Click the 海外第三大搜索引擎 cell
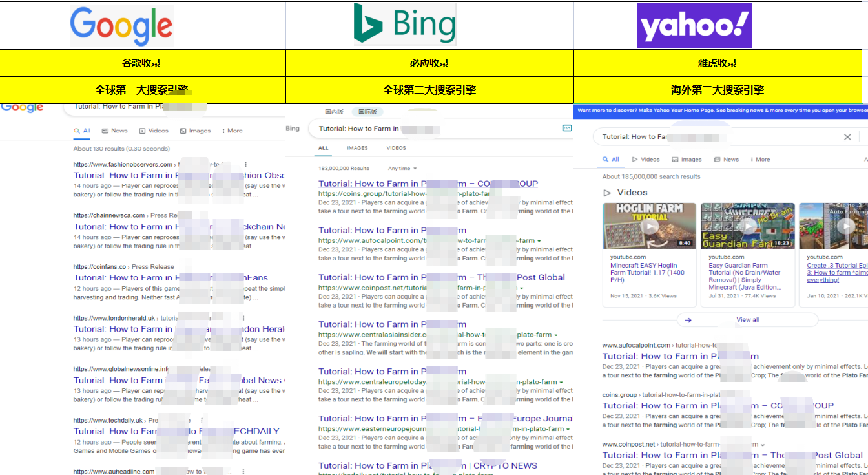868x475 pixels. pos(718,90)
